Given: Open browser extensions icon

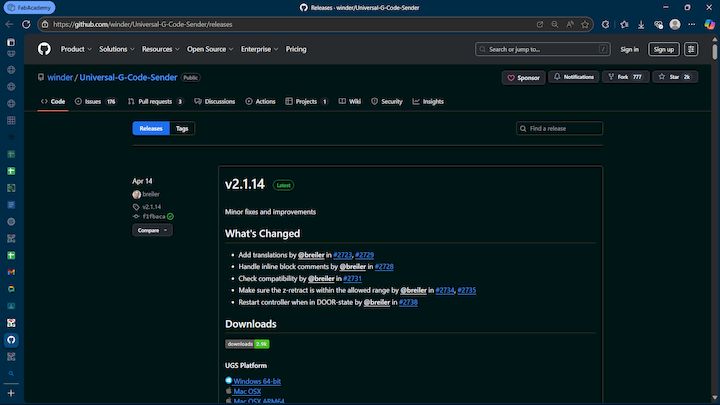Looking at the screenshot, I should tap(606, 24).
